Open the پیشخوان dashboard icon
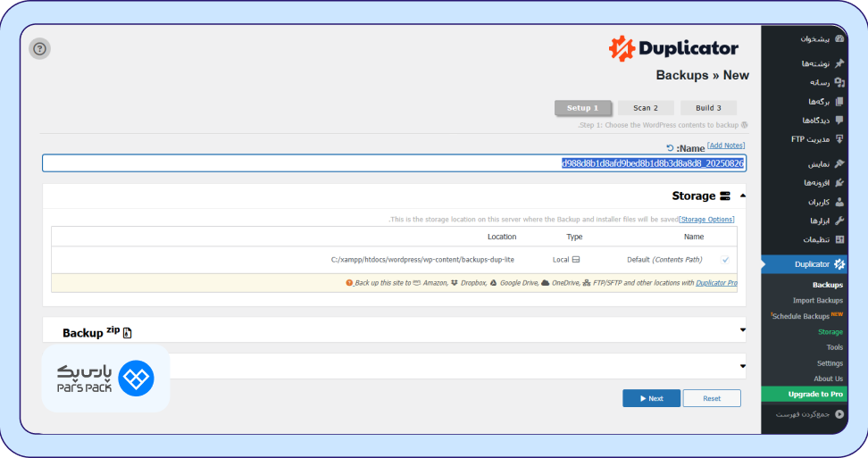Screen dimensions: 868x458 click(x=839, y=38)
